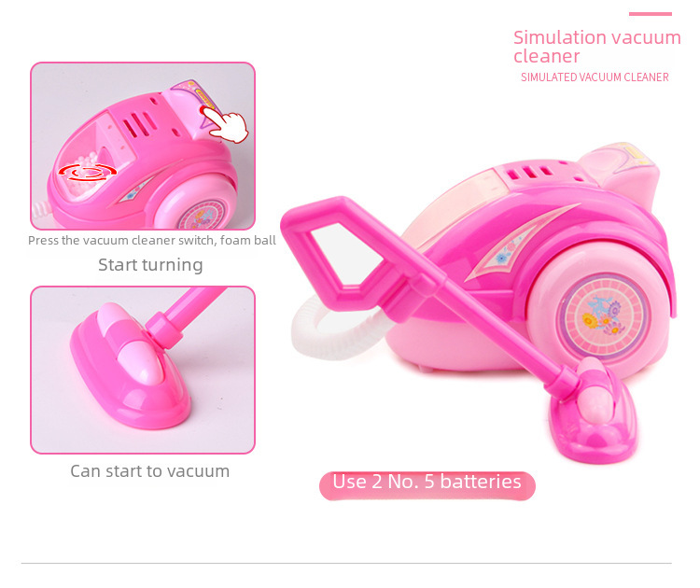700x588 pixels.
Task: Click the red rotating arrows icon
Action: tap(88, 172)
